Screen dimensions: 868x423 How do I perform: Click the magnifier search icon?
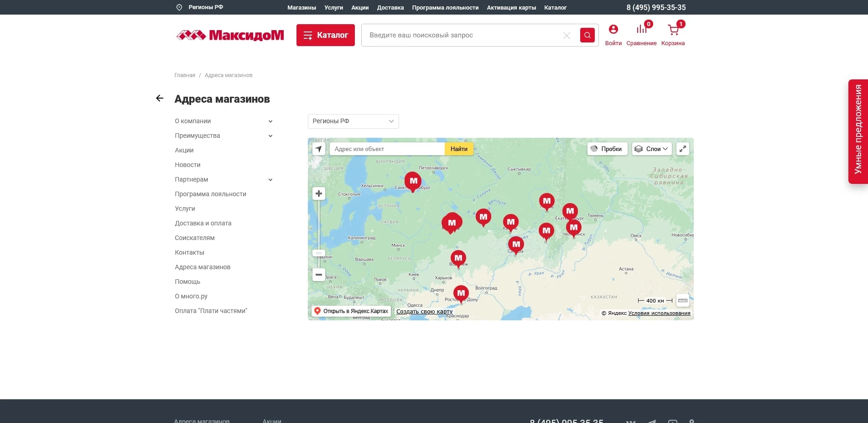587,35
